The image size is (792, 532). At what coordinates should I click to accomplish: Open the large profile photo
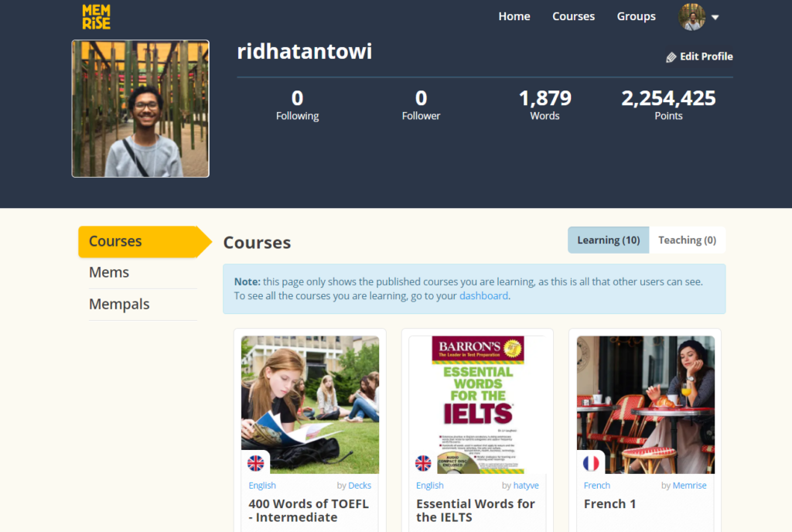(x=141, y=109)
